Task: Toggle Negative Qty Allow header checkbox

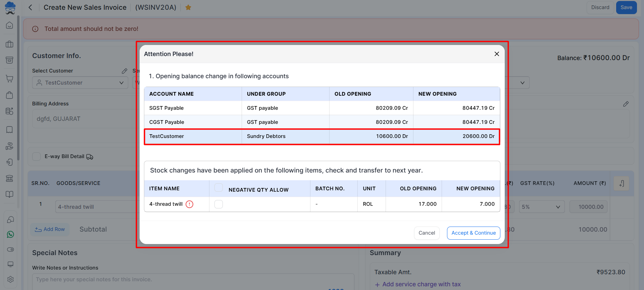Action: pos(218,188)
